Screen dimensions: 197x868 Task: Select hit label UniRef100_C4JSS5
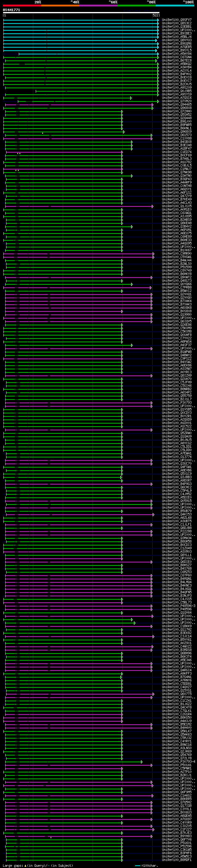[x=177, y=599]
